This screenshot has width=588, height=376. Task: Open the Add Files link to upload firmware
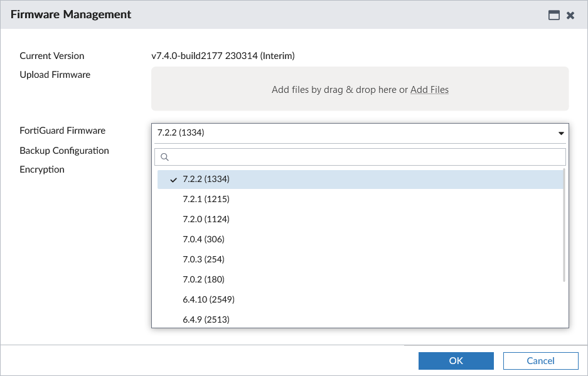click(x=429, y=89)
